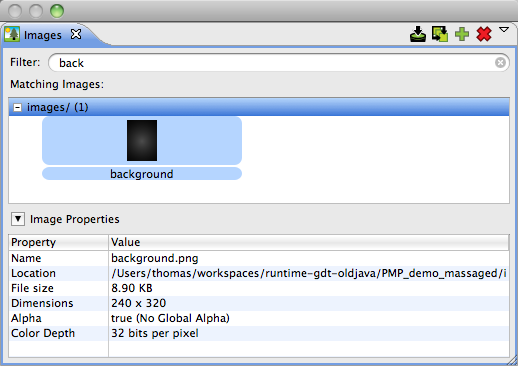Click the Images tab tree icon

[12, 34]
